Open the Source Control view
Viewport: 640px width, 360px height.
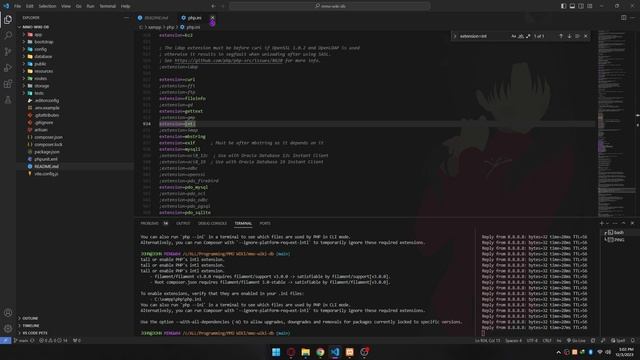click(x=8, y=51)
